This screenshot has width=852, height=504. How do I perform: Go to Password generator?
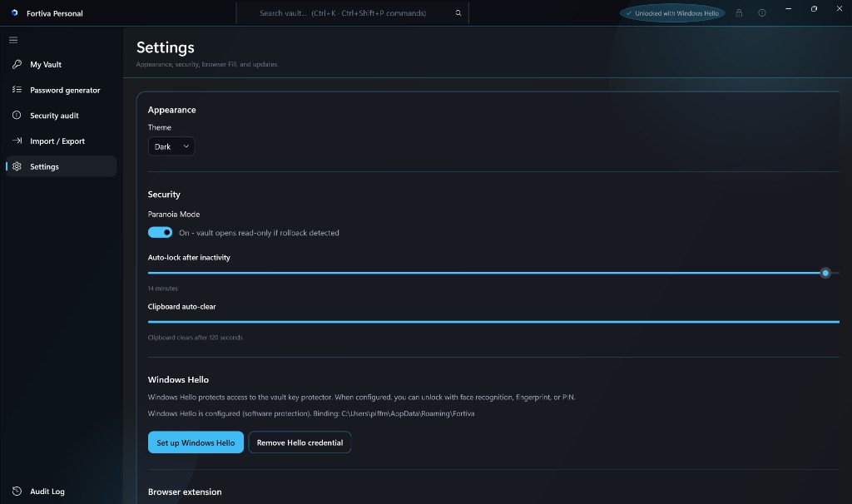(61, 90)
